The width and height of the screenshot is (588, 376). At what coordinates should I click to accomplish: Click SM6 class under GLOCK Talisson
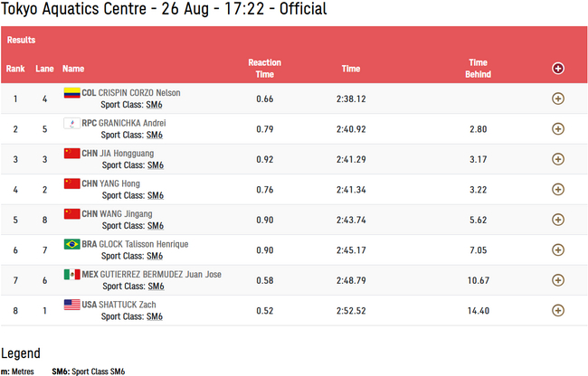155,257
